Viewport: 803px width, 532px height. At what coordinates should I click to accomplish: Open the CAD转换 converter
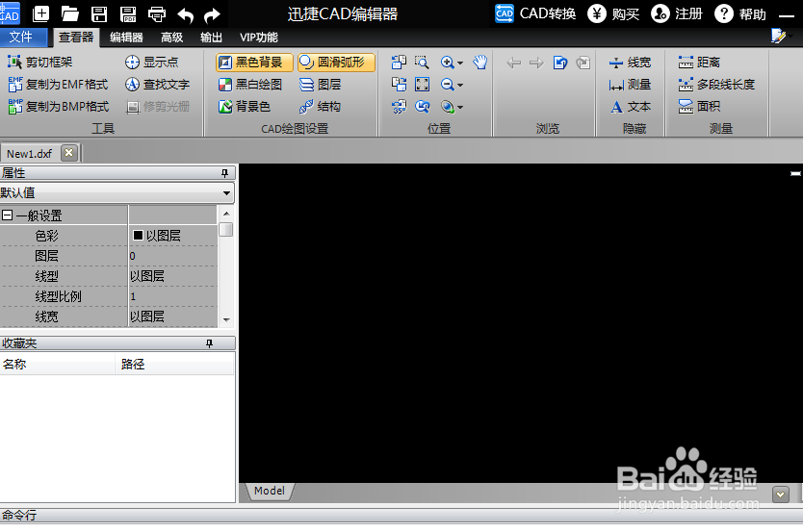(535, 13)
